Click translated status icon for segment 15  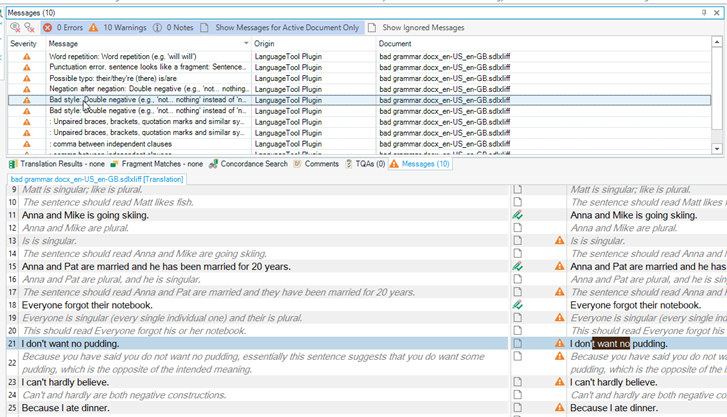tap(517, 267)
